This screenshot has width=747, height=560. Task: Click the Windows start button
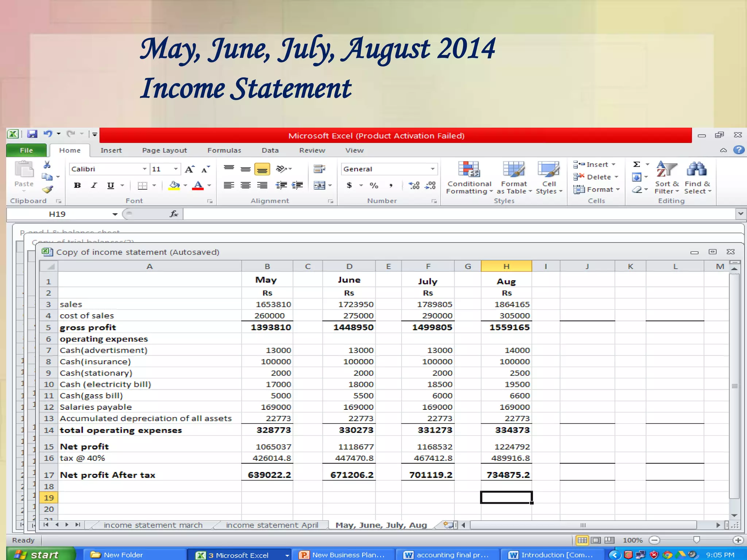pos(40,554)
